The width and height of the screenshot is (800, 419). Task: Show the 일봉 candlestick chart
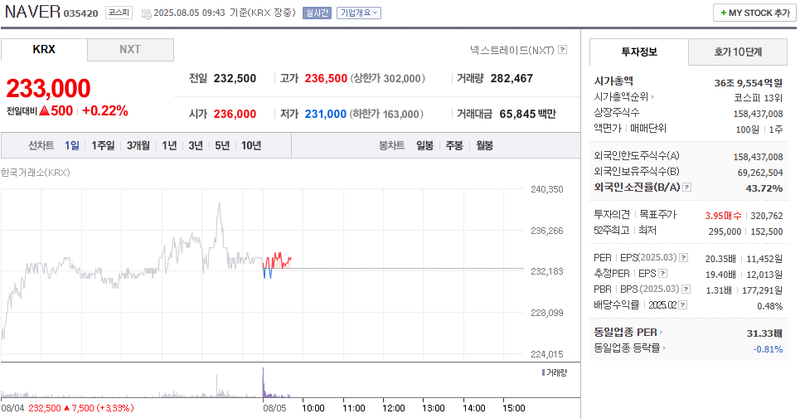pos(425,145)
